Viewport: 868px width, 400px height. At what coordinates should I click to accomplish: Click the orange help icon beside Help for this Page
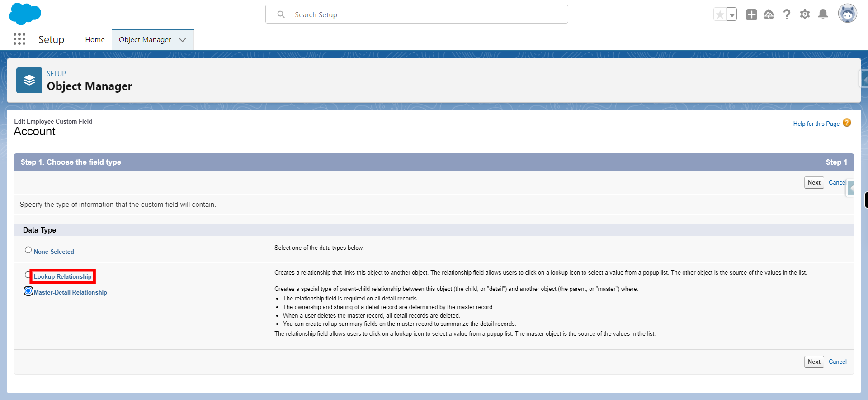click(x=847, y=123)
